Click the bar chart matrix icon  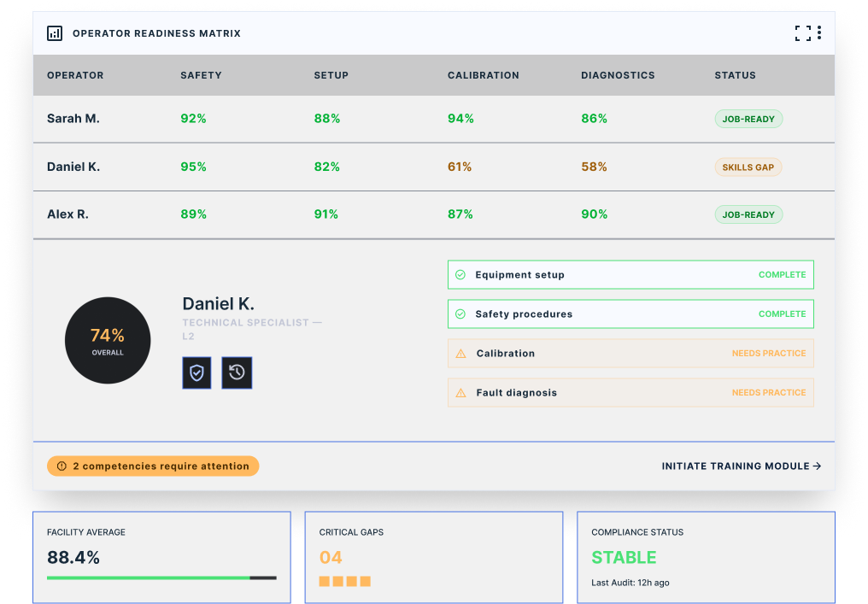click(55, 33)
